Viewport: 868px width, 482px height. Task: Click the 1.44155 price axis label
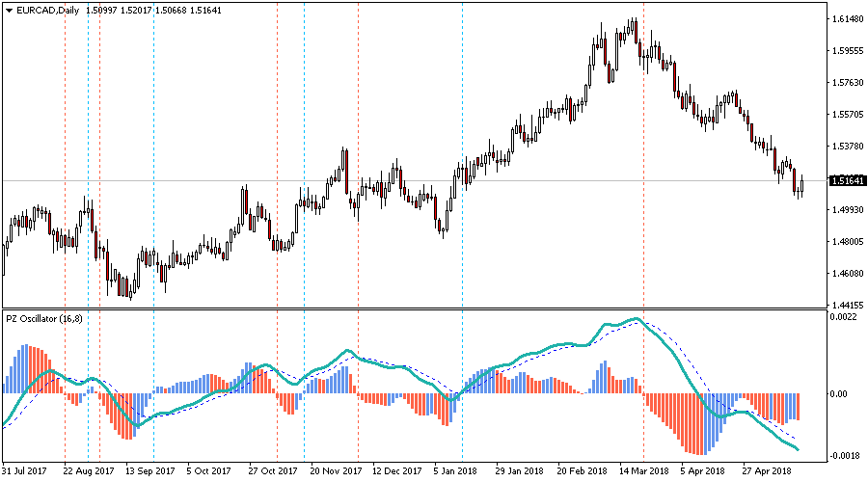(x=845, y=305)
